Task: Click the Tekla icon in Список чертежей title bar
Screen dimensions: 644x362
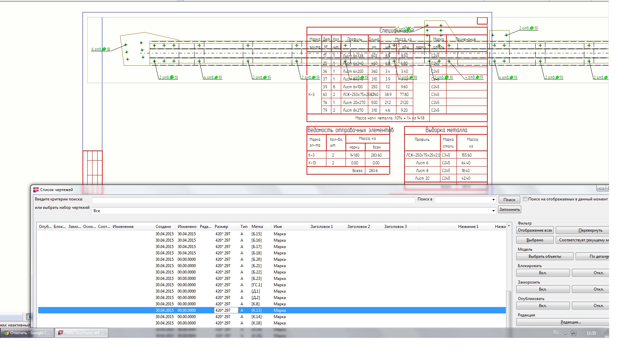Action: pos(36,190)
